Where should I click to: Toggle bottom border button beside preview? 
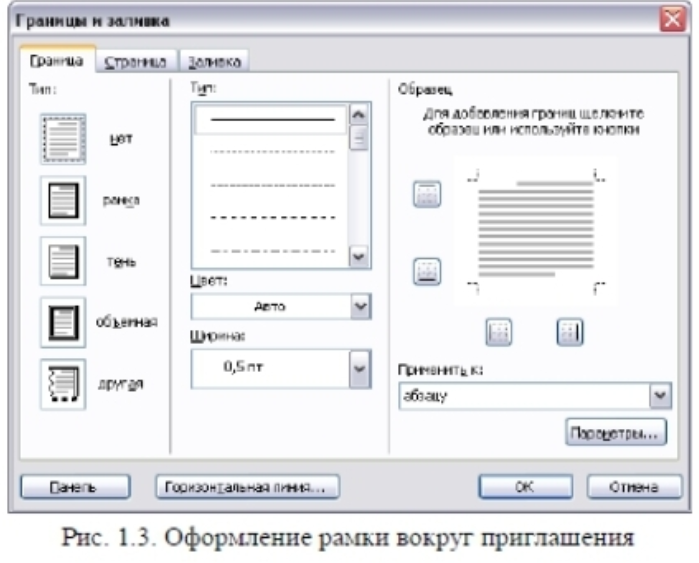[427, 270]
